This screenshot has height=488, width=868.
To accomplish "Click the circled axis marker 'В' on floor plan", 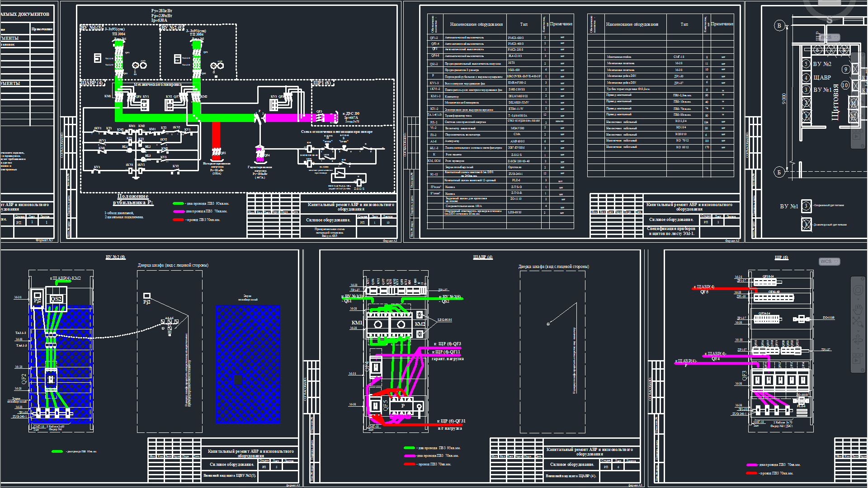I will coord(779,25).
